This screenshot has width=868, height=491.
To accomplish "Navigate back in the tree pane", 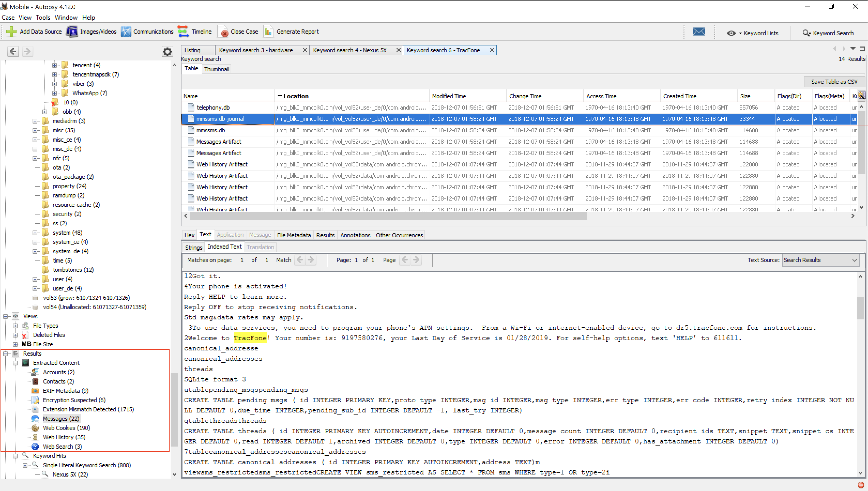I will click(x=13, y=52).
